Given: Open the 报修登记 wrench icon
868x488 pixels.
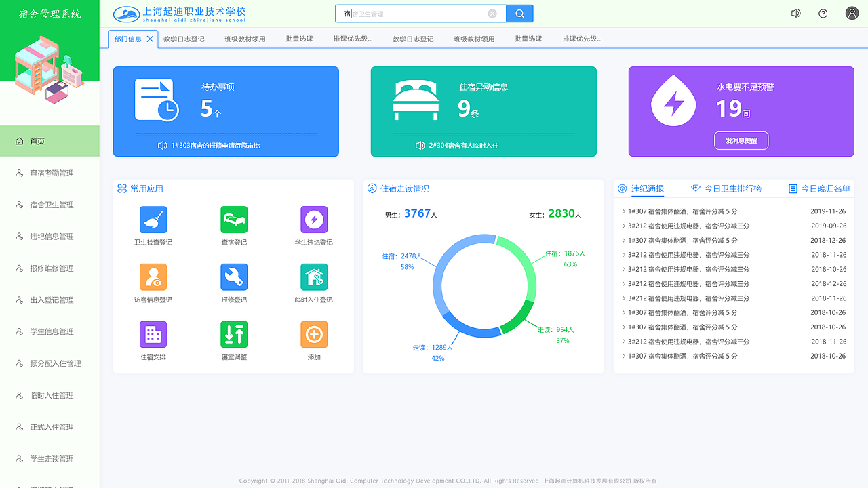Looking at the screenshot, I should (x=233, y=277).
